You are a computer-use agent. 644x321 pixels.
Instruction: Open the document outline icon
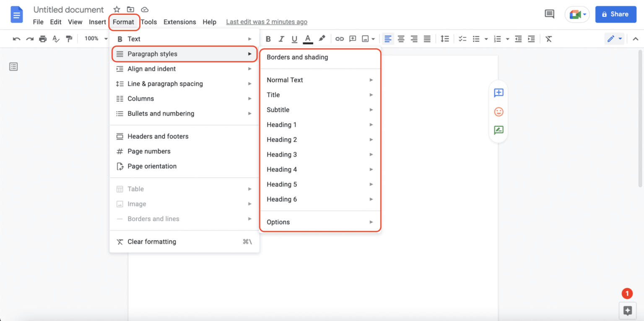coord(14,67)
